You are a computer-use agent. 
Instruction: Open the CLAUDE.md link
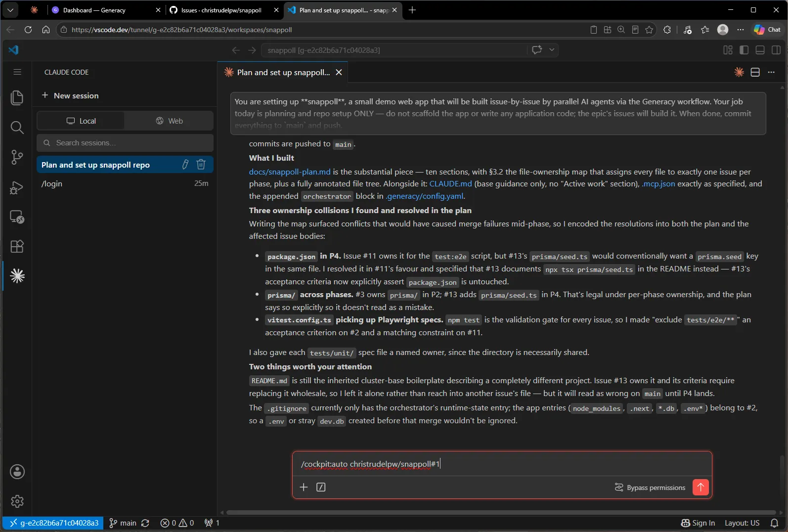click(x=450, y=183)
